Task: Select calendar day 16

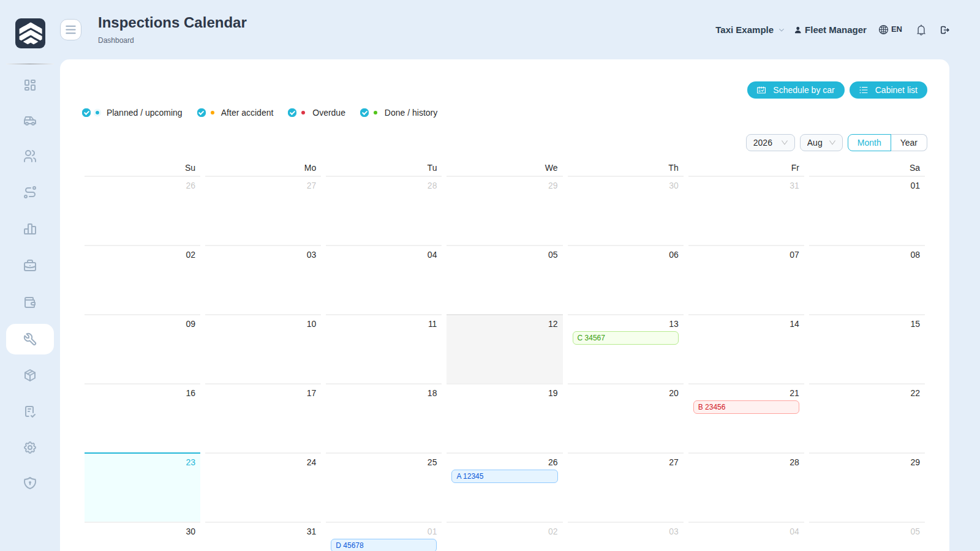Action: [142, 419]
